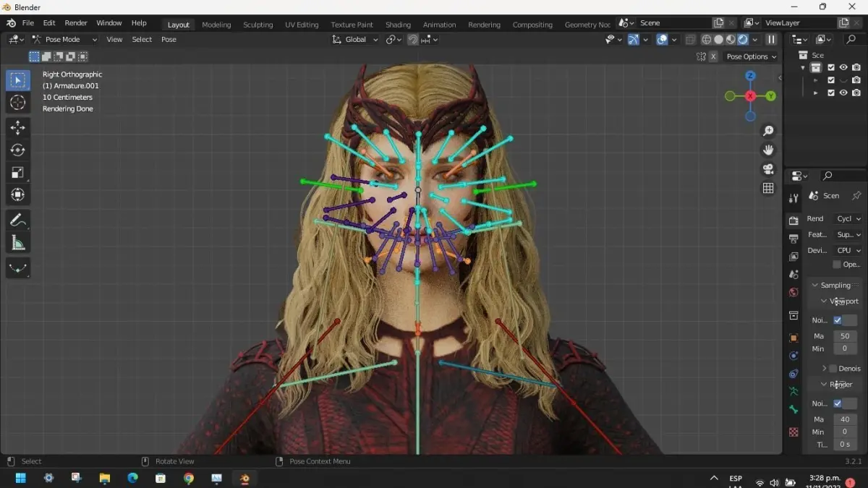Switch to material preview shading
This screenshot has height=488, width=868.
(x=731, y=40)
